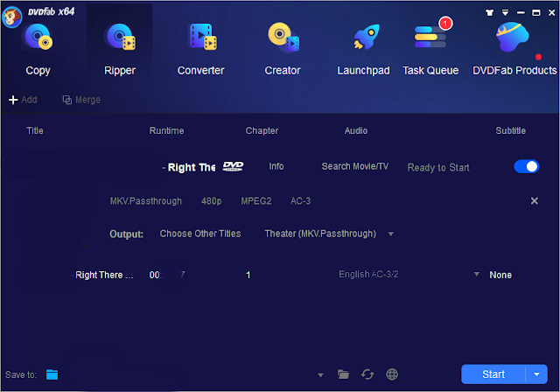Viewport: 560px width, 392px height.
Task: Open the Task Queue
Action: (x=430, y=49)
